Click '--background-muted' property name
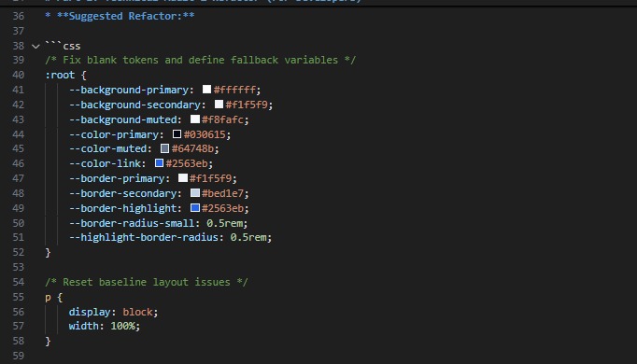 123,119
